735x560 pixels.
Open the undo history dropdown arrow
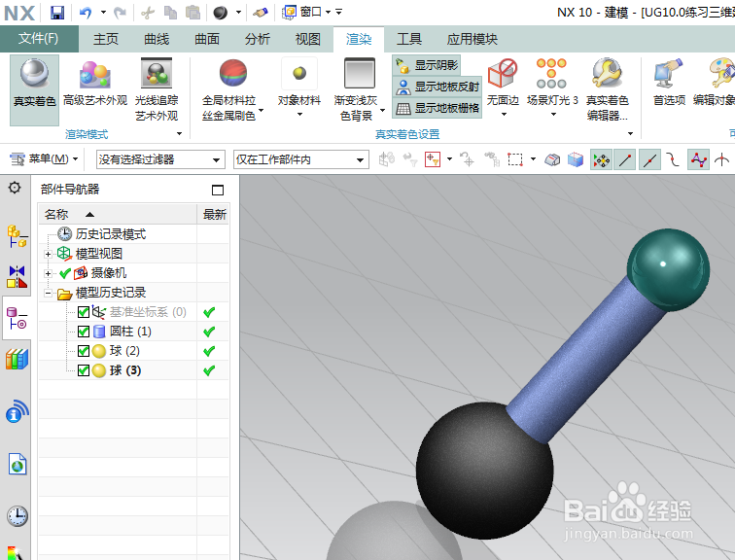coord(103,13)
